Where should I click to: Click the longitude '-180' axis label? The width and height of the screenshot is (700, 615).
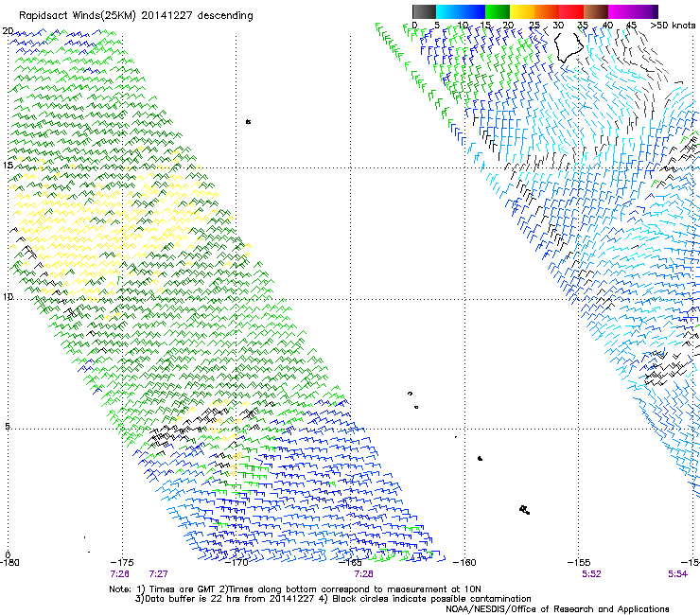[x=9, y=562]
